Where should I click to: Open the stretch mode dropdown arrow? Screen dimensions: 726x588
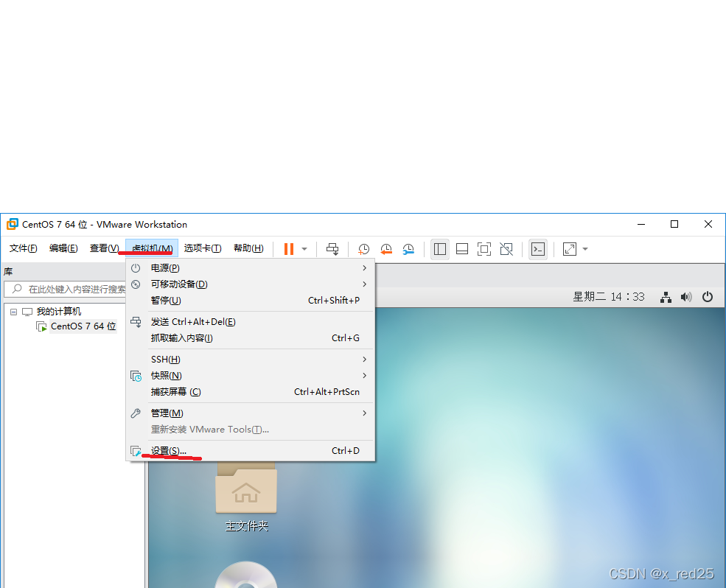585,249
